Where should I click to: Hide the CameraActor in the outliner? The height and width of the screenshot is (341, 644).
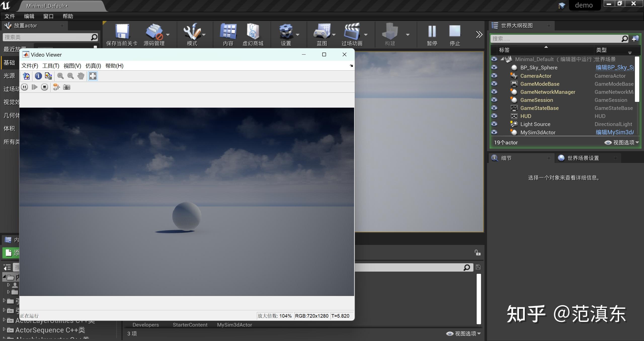point(494,76)
